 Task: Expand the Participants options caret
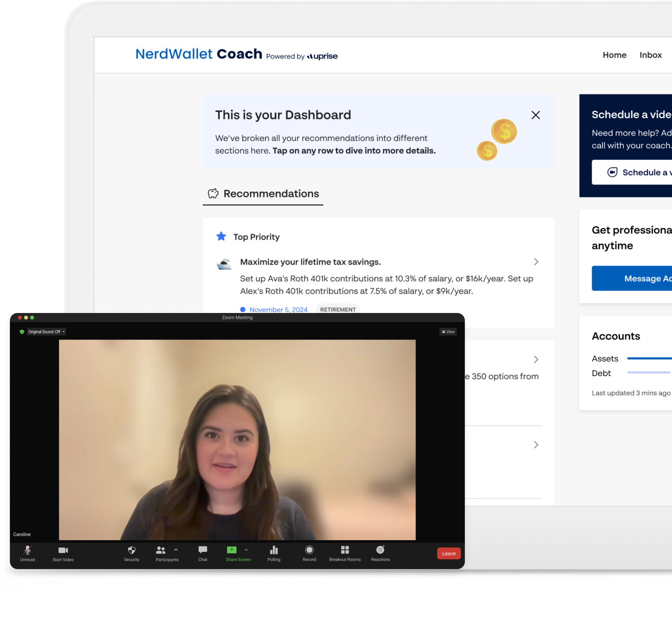tap(176, 550)
